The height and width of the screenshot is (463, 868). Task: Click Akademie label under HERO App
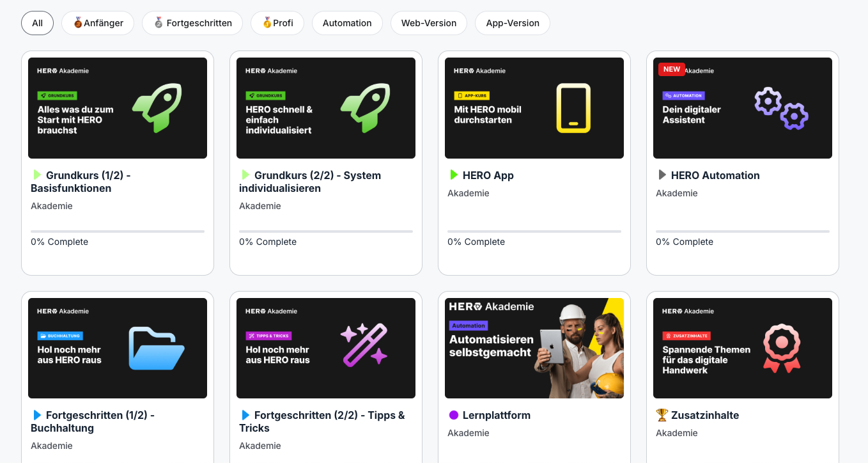469,193
